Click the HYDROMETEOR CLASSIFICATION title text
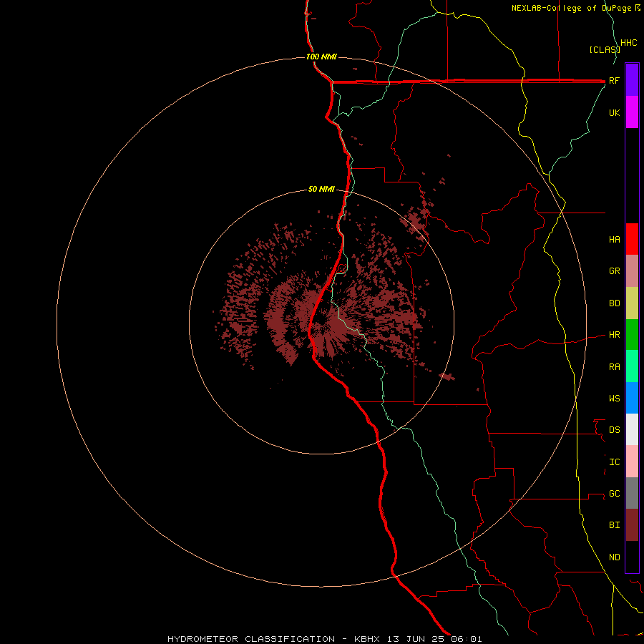The height and width of the screenshot is (644, 644). pyautogui.click(x=251, y=639)
